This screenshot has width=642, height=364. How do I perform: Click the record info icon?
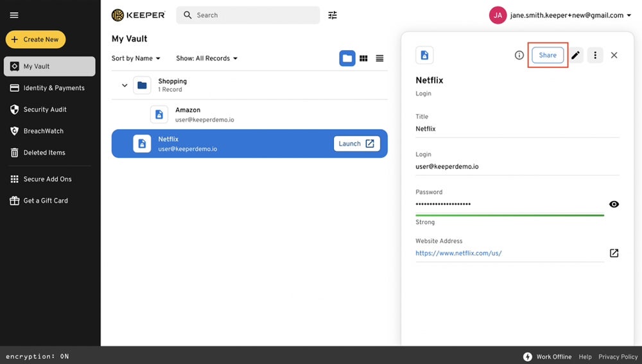pyautogui.click(x=519, y=55)
